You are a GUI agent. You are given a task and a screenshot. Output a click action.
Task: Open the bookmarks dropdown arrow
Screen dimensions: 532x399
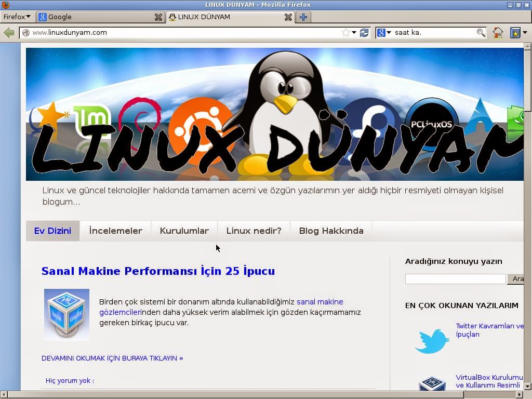525,32
